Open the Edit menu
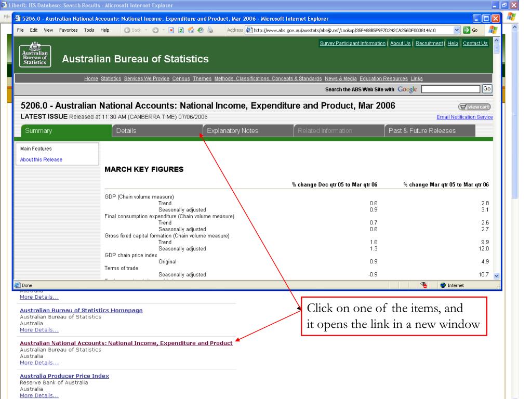 pyautogui.click(x=34, y=30)
